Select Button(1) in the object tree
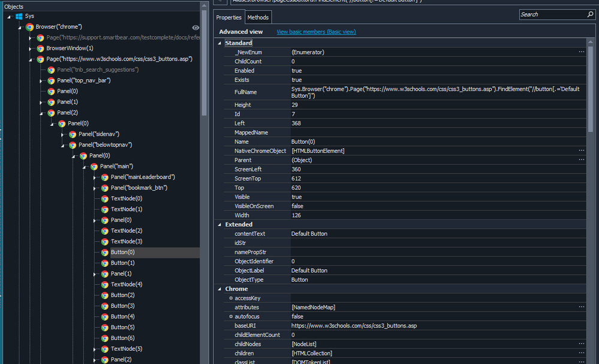599x364 pixels. tap(122, 263)
